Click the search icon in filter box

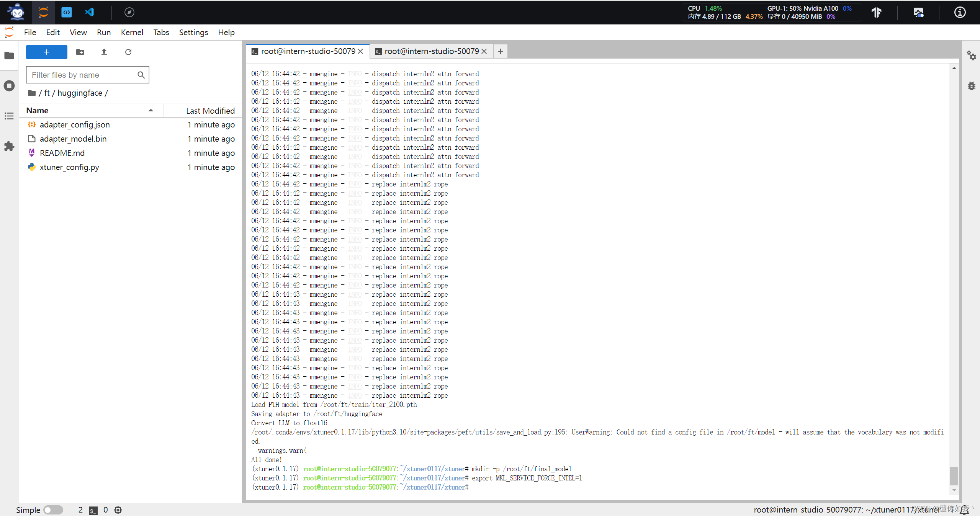pos(141,75)
